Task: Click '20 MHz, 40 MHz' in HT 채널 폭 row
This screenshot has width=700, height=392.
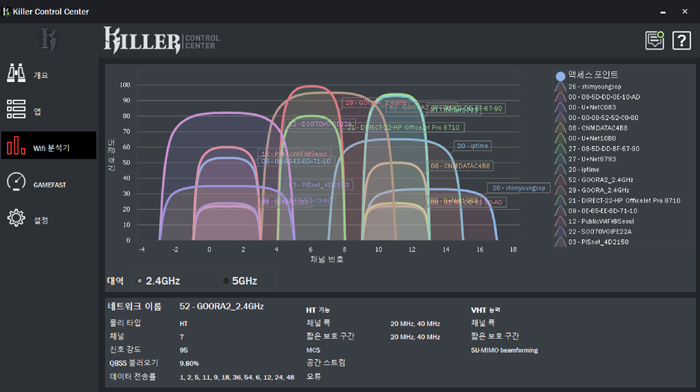Action: 415,324
